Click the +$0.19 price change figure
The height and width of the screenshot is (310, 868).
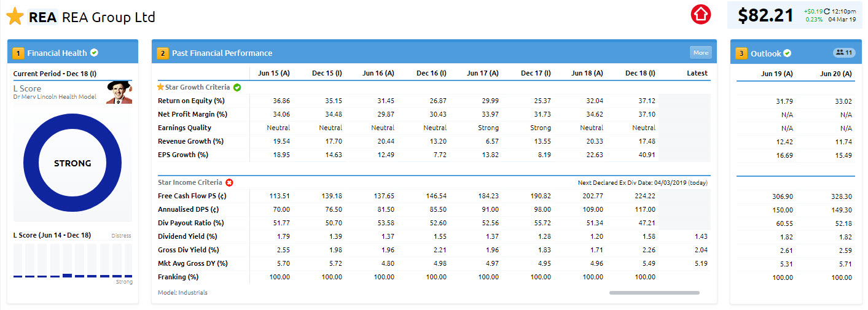pyautogui.click(x=813, y=11)
